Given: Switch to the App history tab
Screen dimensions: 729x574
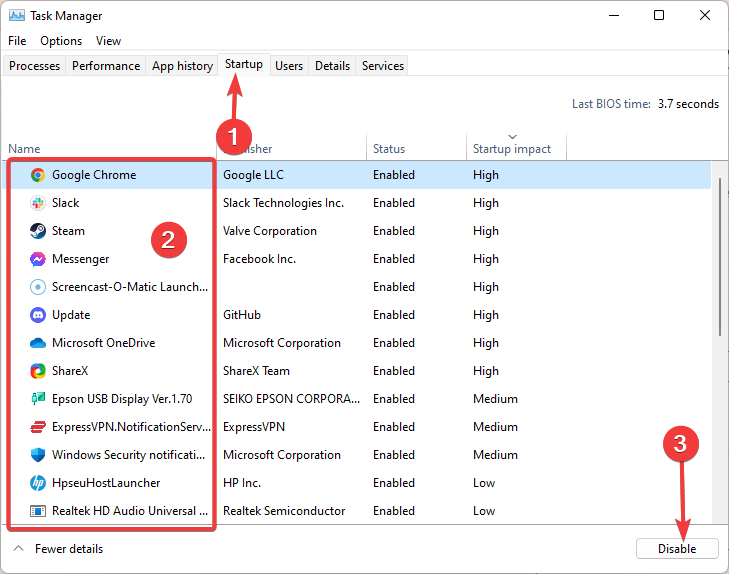Looking at the screenshot, I should tap(182, 66).
